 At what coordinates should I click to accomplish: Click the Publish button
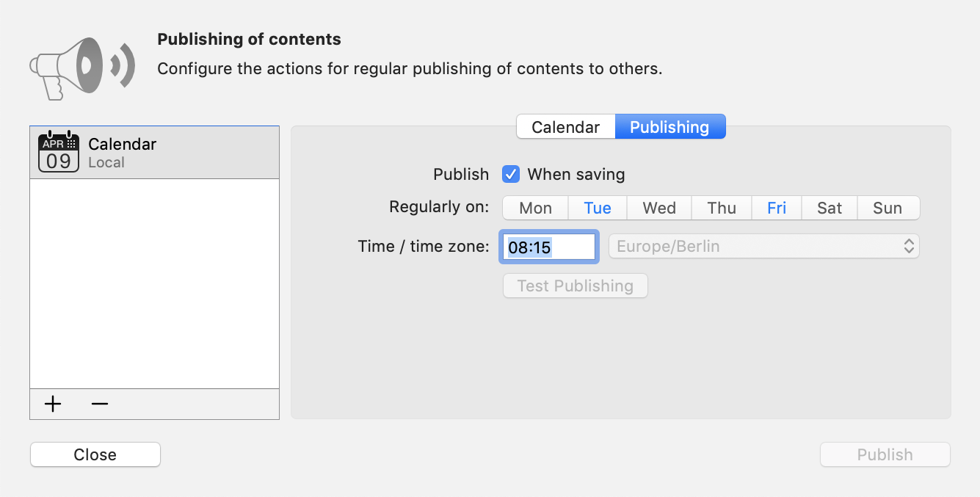click(x=885, y=454)
